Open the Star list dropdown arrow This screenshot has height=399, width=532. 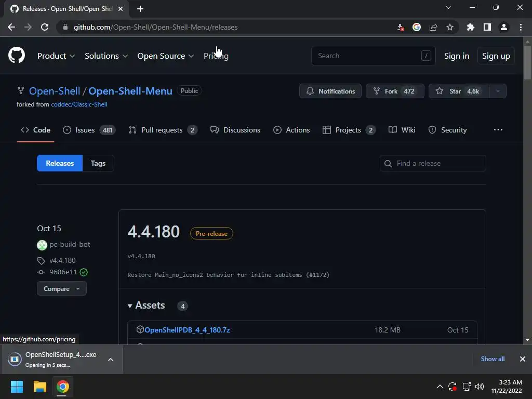tap(498, 91)
